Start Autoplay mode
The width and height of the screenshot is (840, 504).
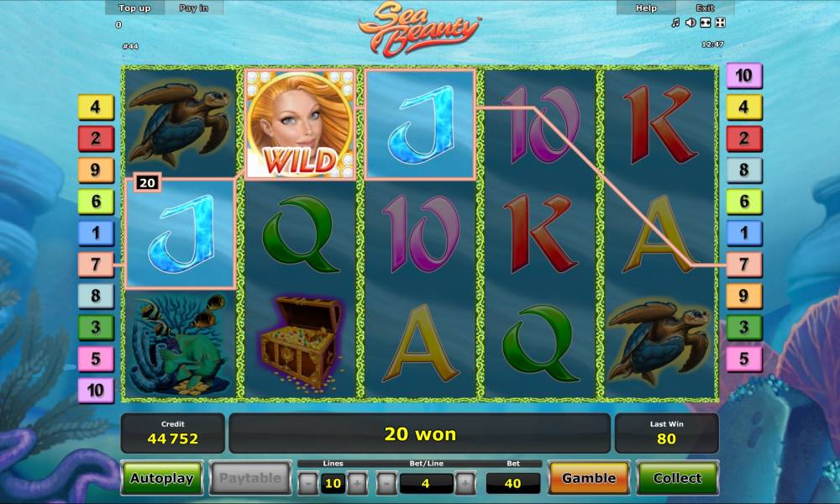coord(162,478)
